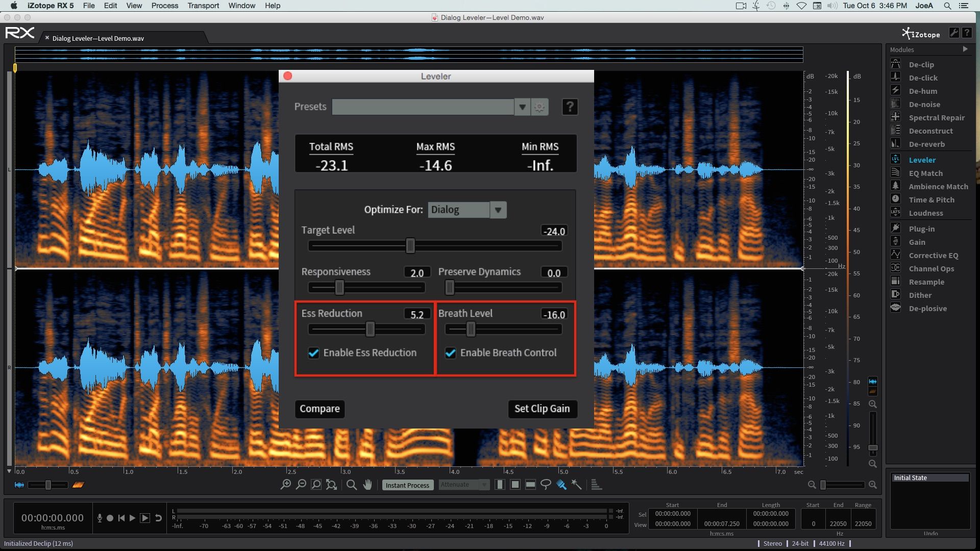Disable the Enable Breath Control checkbox
The image size is (980, 551).
tap(450, 353)
